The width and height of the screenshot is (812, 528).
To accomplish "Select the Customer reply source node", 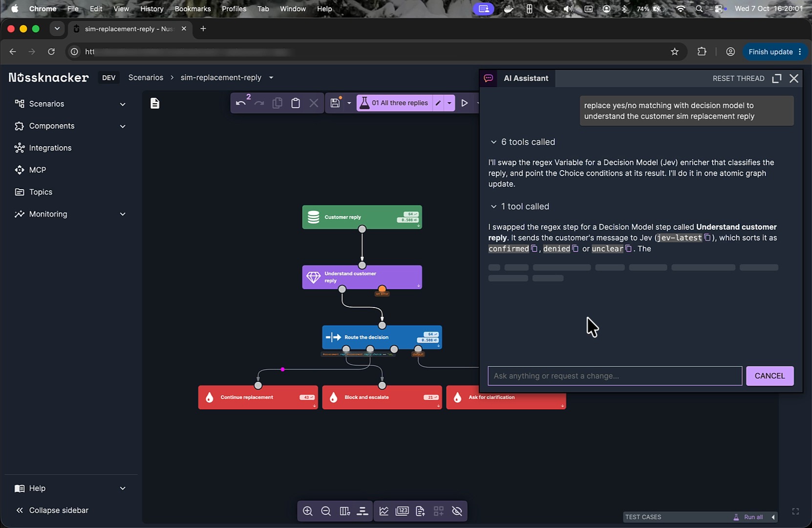I will click(x=362, y=217).
